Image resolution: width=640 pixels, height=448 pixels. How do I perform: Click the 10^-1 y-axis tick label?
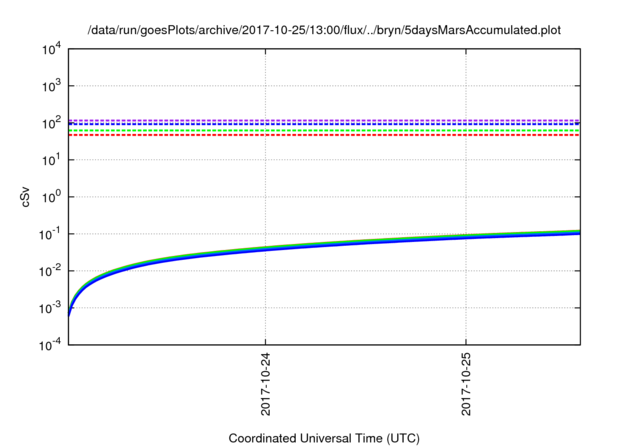click(x=50, y=235)
